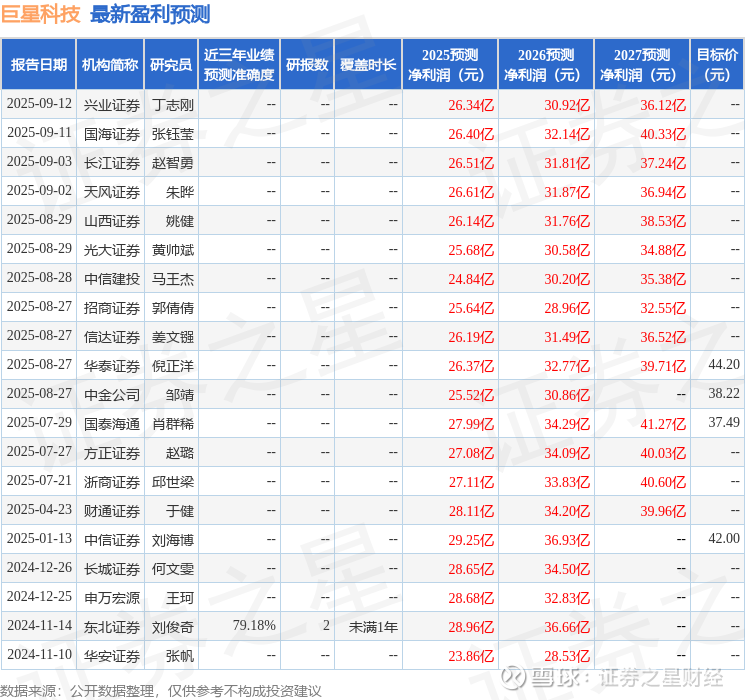Select the 方正证券 institution cell
This screenshot has width=745, height=700.
point(112,453)
